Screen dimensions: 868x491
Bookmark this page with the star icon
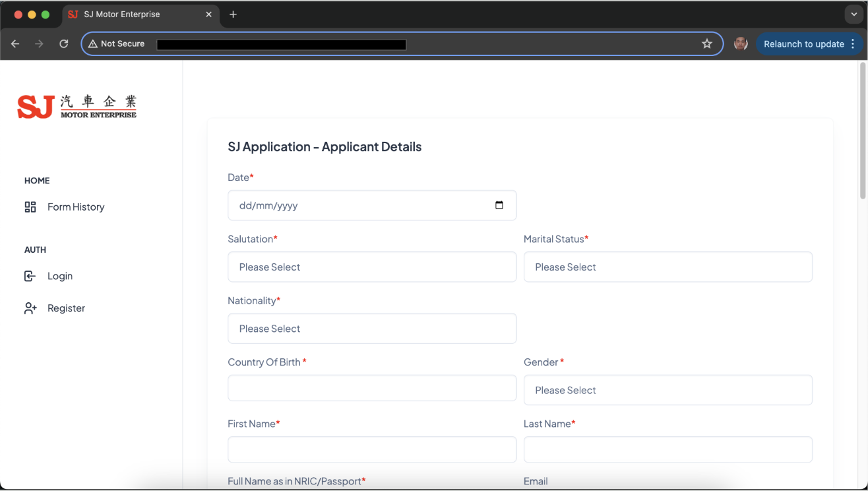[707, 44]
